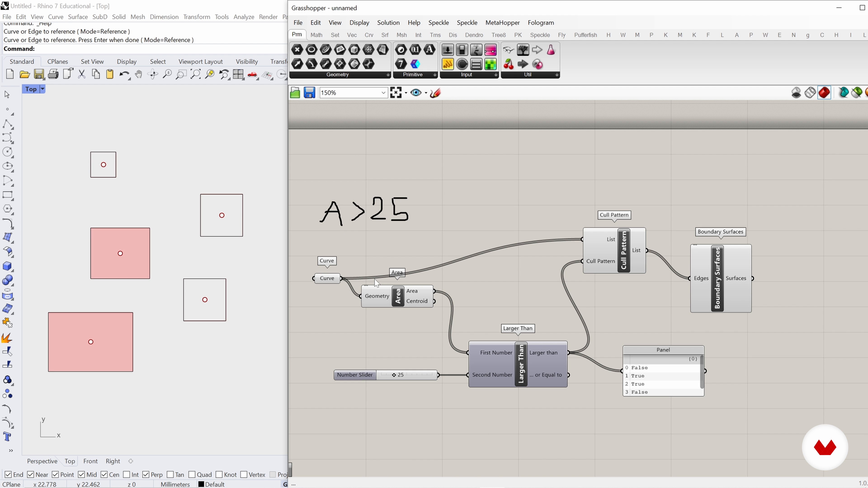This screenshot has height=488, width=868.
Task: Open the MetaHopper menu in Grasshopper
Action: point(502,23)
